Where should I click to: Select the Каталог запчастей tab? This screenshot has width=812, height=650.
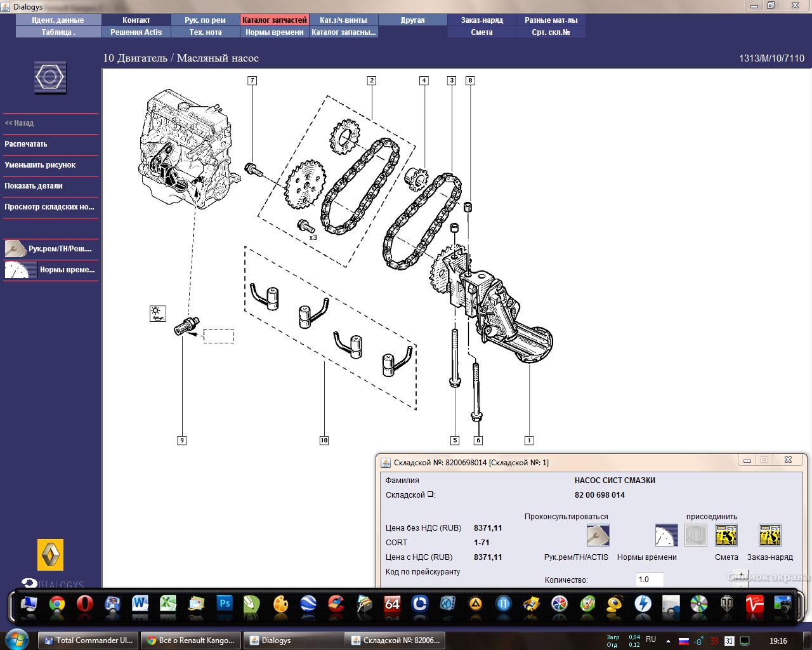(x=275, y=20)
